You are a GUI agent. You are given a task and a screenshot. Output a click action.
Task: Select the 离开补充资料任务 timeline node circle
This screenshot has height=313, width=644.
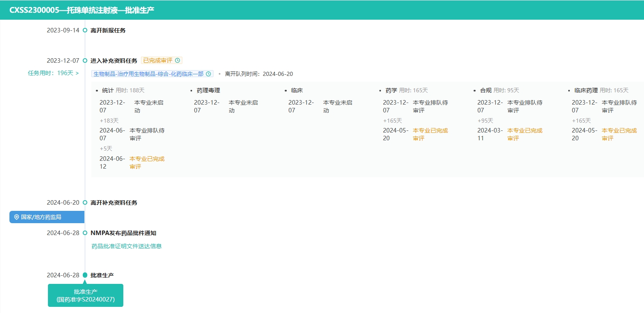[x=85, y=203]
